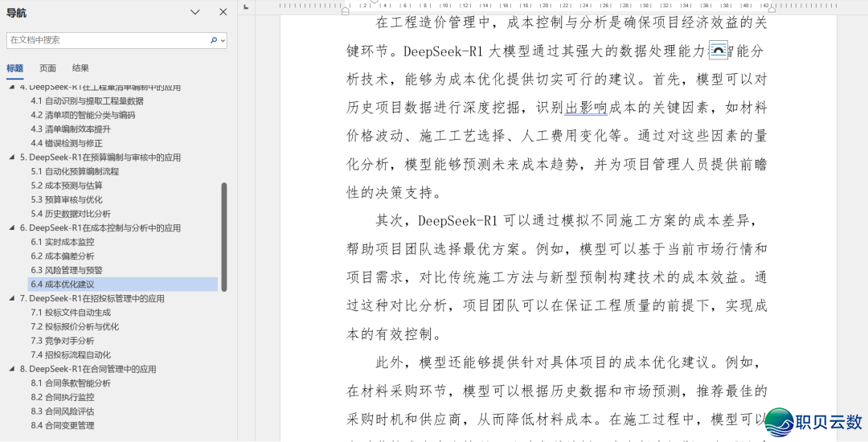868x442 pixels.
Task: Go to heading 4.3 清单编制效率提升
Action: tap(71, 129)
